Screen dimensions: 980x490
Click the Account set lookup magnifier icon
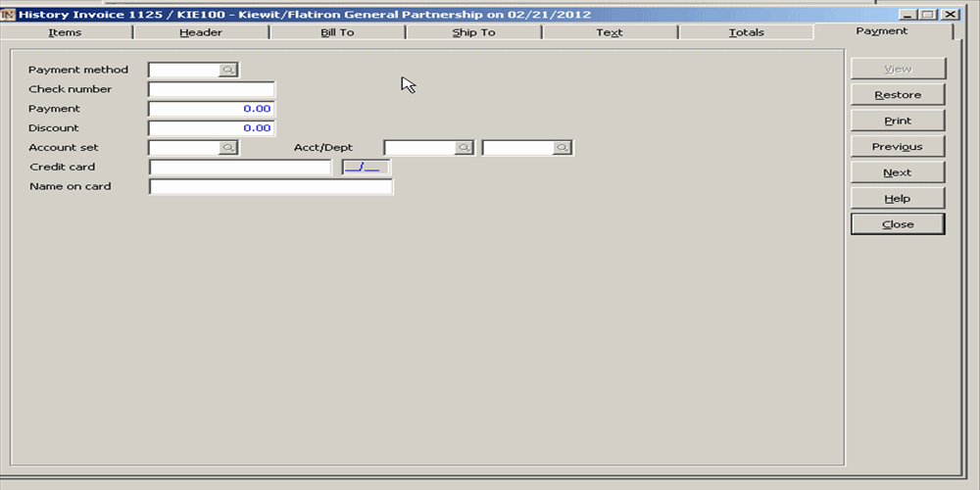227,148
